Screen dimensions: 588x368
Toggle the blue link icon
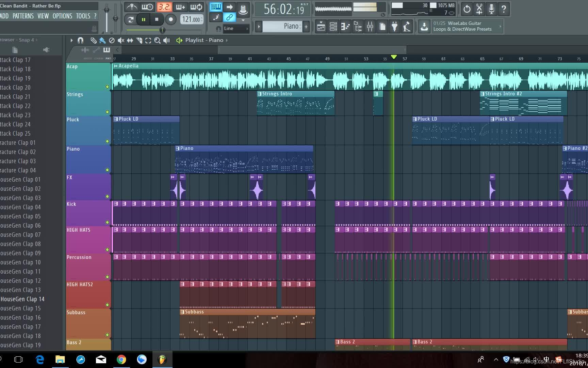pyautogui.click(x=230, y=17)
